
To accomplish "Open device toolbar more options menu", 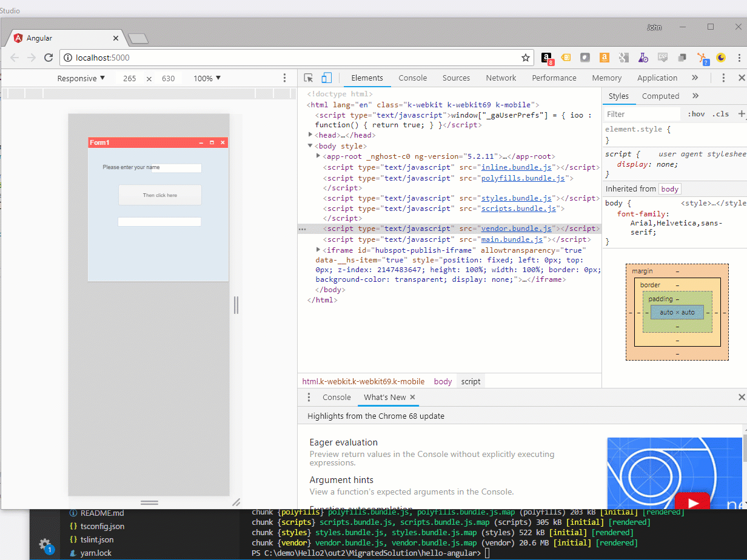I will [284, 78].
